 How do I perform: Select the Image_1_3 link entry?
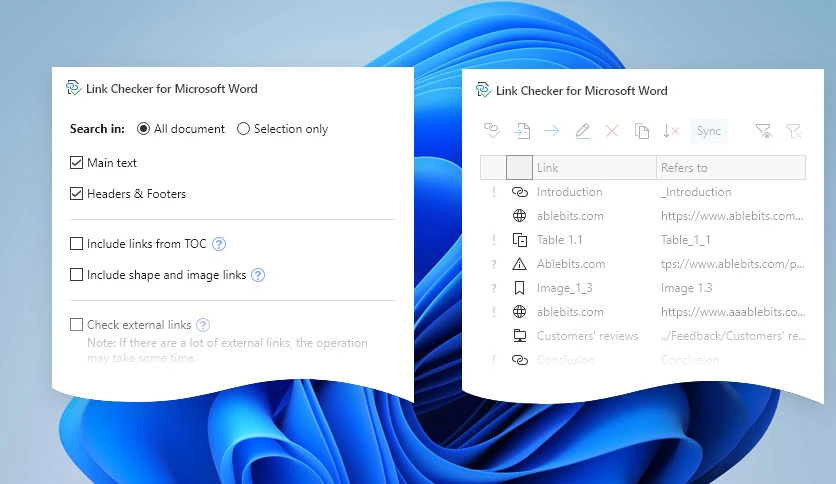pos(565,288)
